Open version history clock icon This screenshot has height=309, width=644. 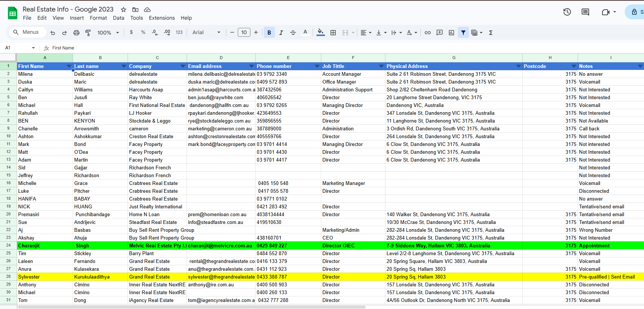pyautogui.click(x=567, y=12)
